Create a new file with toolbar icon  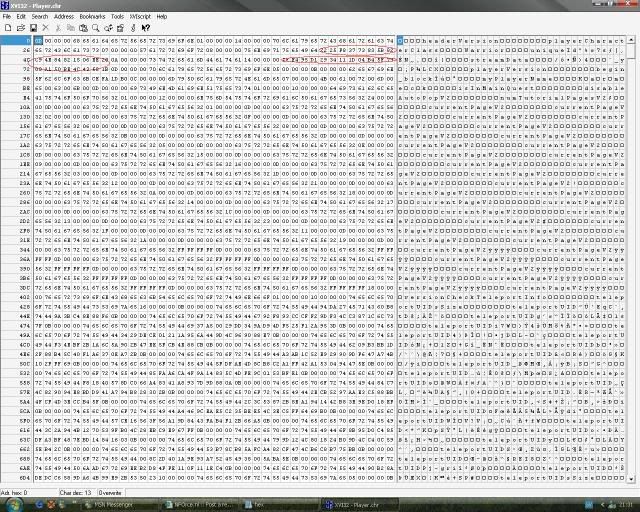(8, 28)
